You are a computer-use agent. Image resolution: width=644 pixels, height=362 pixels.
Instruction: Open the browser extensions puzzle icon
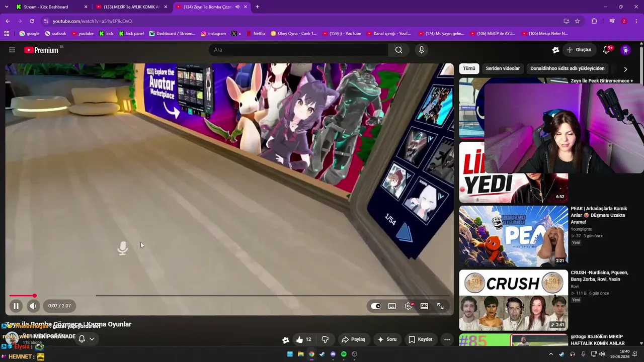tap(594, 21)
